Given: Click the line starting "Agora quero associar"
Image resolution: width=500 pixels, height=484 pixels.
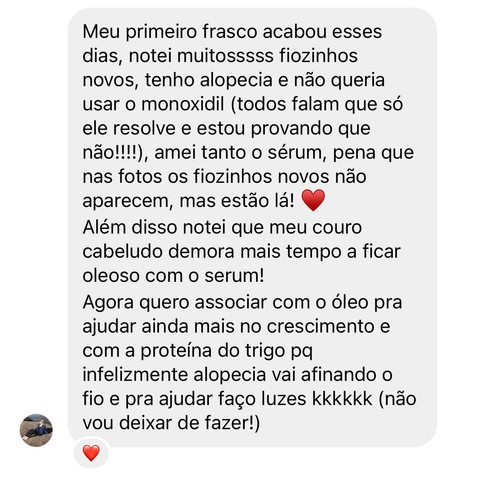Looking at the screenshot, I should (x=242, y=302).
